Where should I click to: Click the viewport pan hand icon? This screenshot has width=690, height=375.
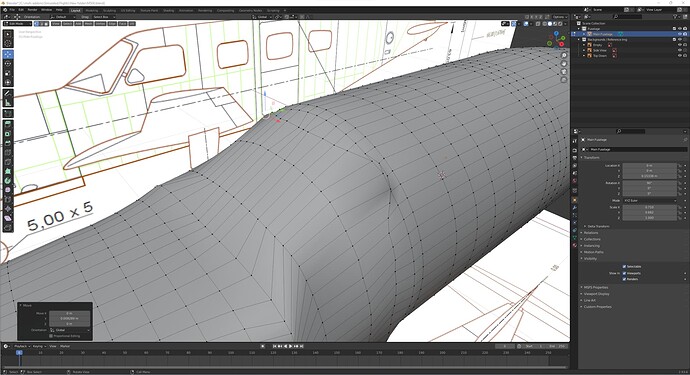click(564, 64)
